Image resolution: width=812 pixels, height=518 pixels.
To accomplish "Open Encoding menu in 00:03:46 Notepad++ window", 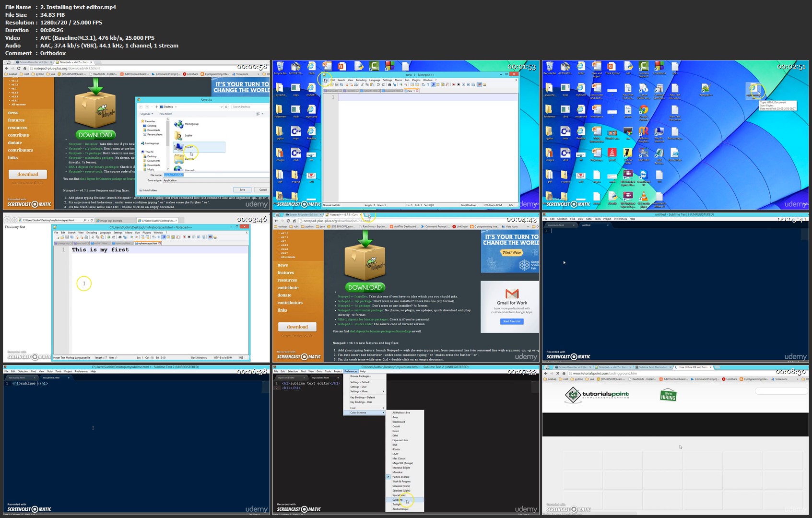I will 92,232.
